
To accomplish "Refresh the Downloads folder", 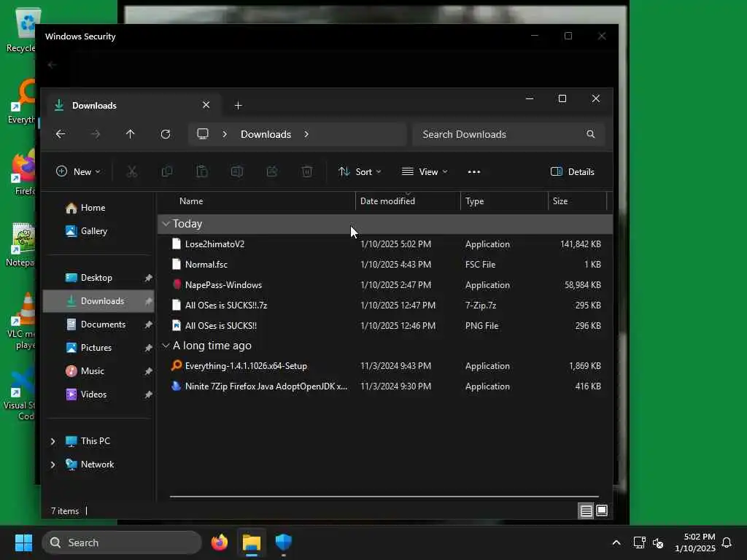I will coord(166,134).
